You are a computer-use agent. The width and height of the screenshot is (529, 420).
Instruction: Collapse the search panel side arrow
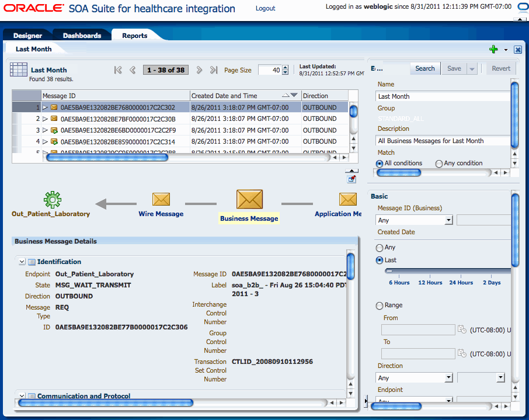point(366,401)
